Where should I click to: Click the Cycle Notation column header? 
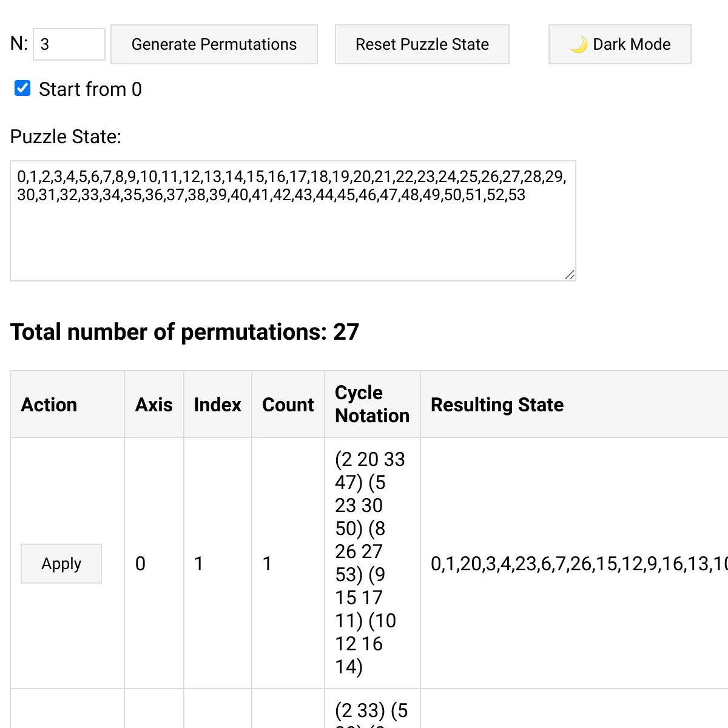(x=372, y=404)
